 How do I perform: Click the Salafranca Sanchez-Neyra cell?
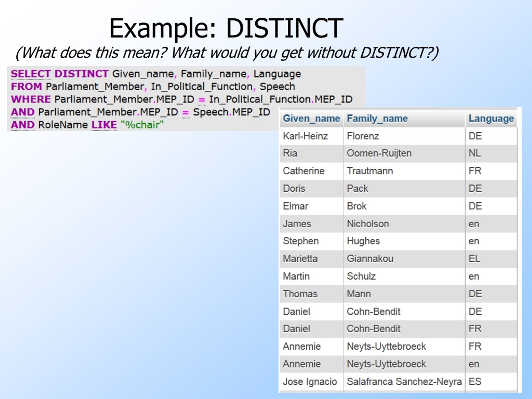(x=404, y=382)
